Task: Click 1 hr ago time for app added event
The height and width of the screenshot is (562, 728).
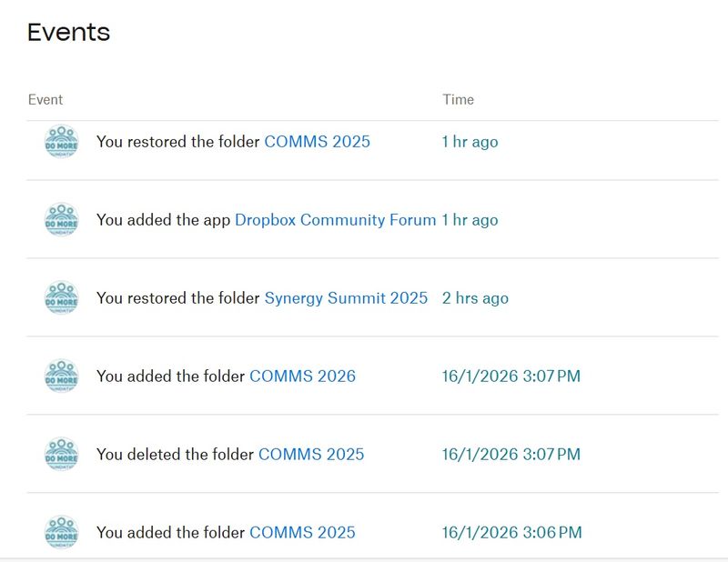Action: pos(470,220)
